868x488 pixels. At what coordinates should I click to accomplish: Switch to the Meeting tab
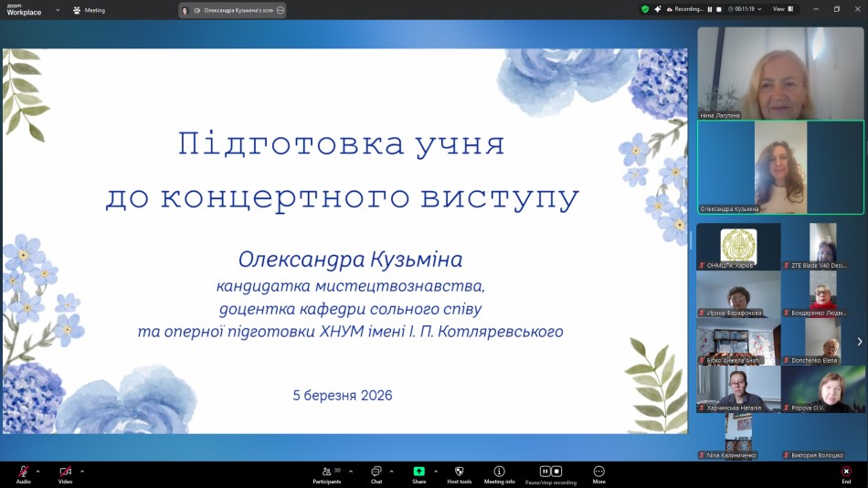click(x=89, y=10)
